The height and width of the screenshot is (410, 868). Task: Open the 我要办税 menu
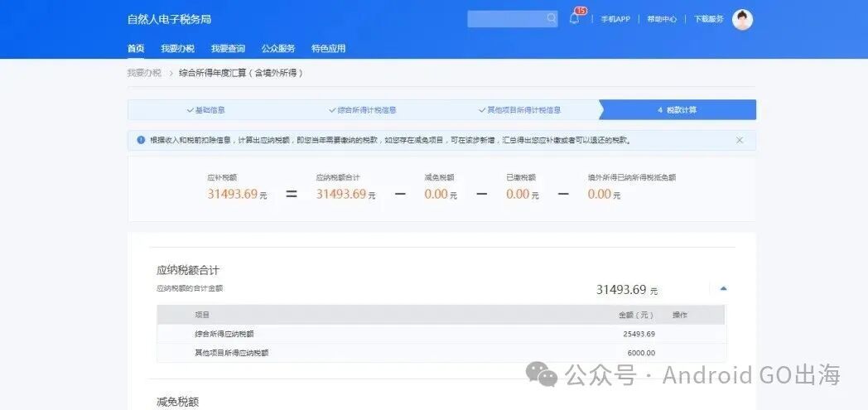click(x=178, y=48)
